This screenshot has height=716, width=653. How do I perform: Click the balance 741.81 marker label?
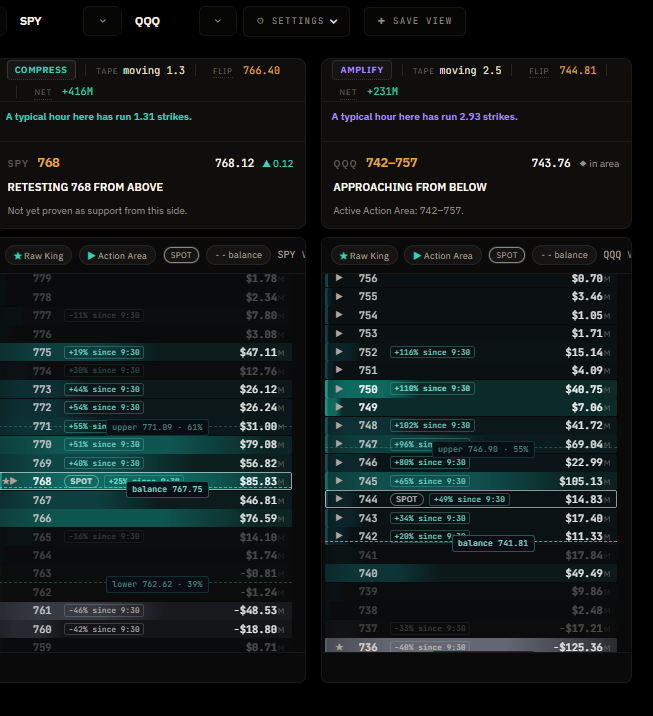click(493, 543)
